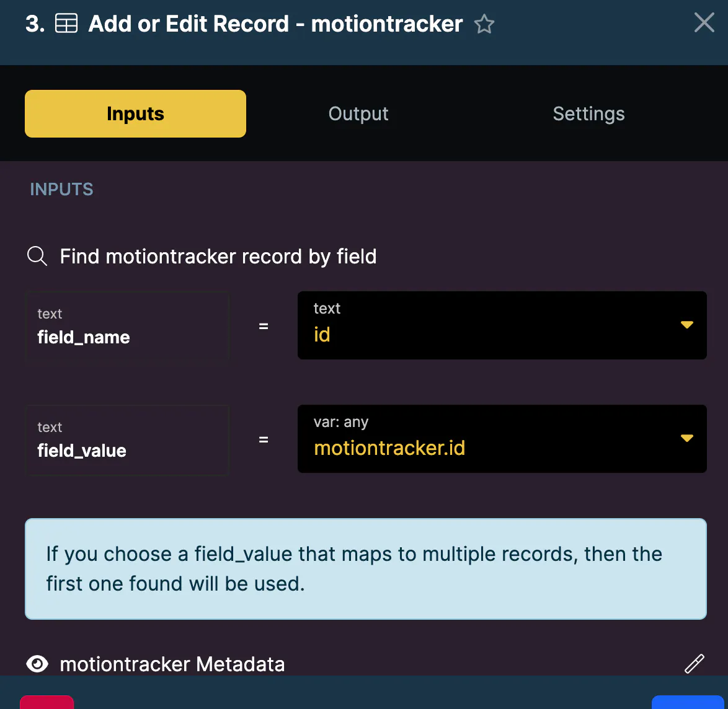Go to the Settings tab
Viewport: 728px width, 709px height.
[x=588, y=113]
